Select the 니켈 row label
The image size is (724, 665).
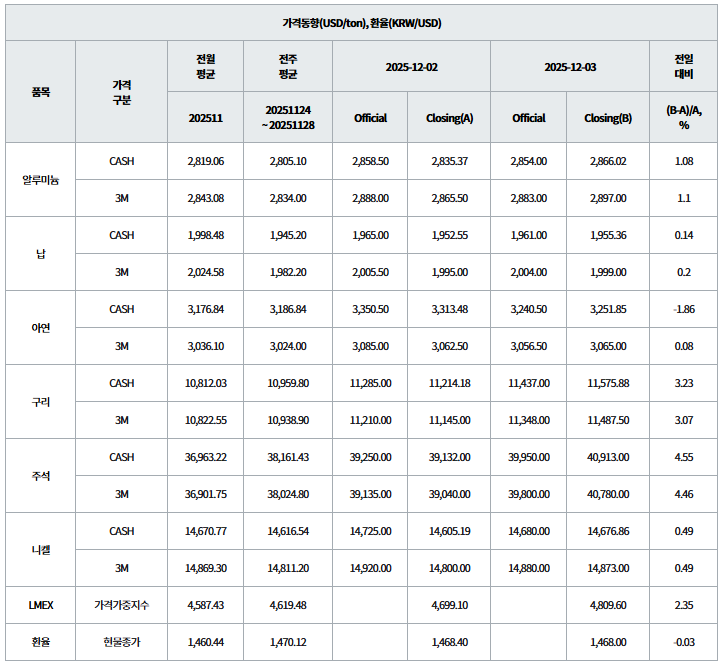point(40,550)
